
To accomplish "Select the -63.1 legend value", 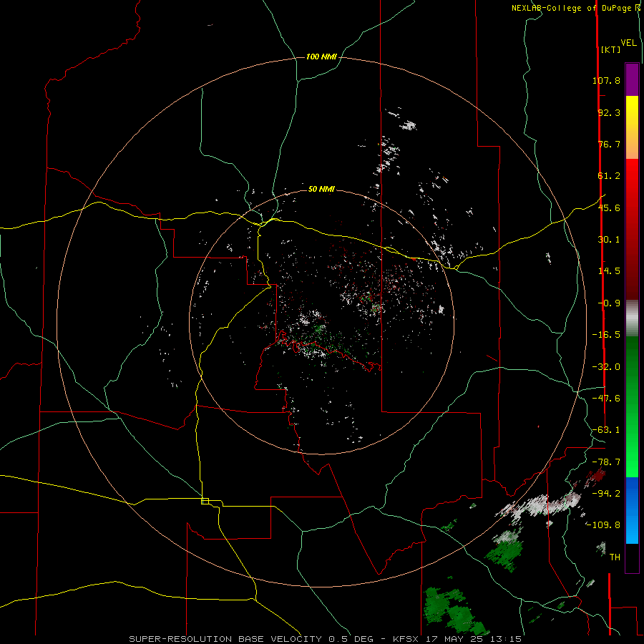I will (x=606, y=430).
